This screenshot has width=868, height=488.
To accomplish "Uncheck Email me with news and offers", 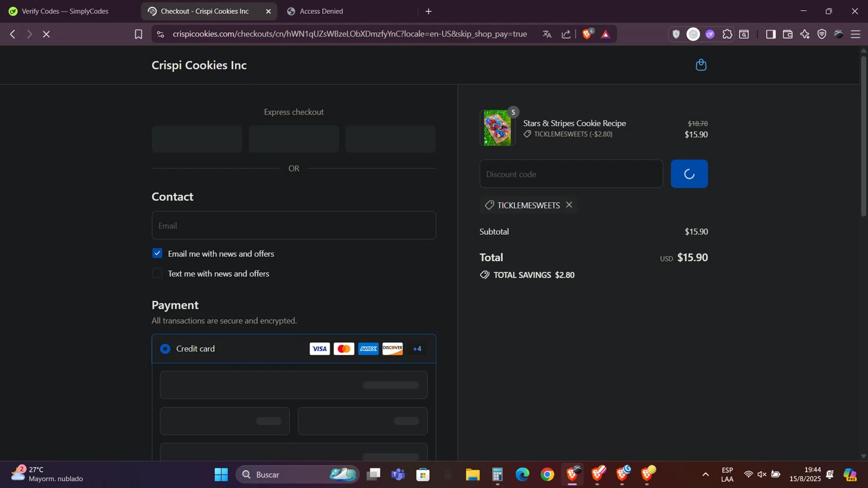I will point(157,253).
